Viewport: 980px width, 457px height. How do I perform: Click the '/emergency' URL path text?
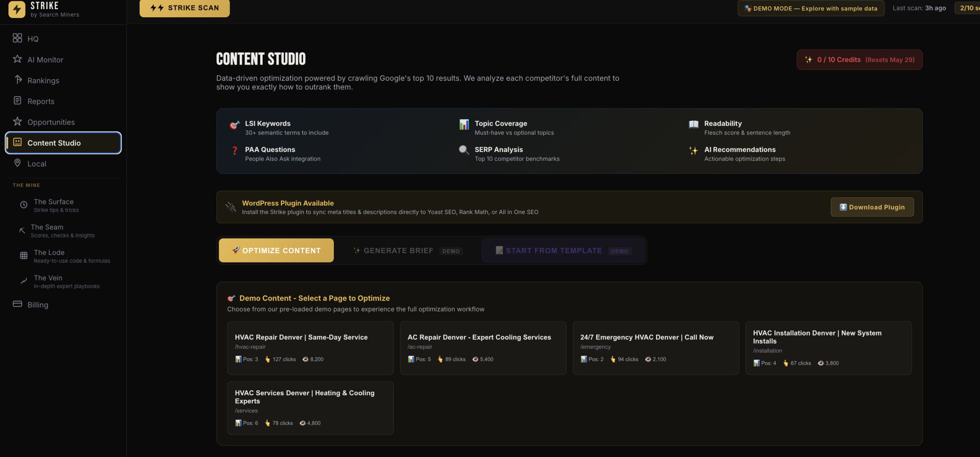click(595, 347)
